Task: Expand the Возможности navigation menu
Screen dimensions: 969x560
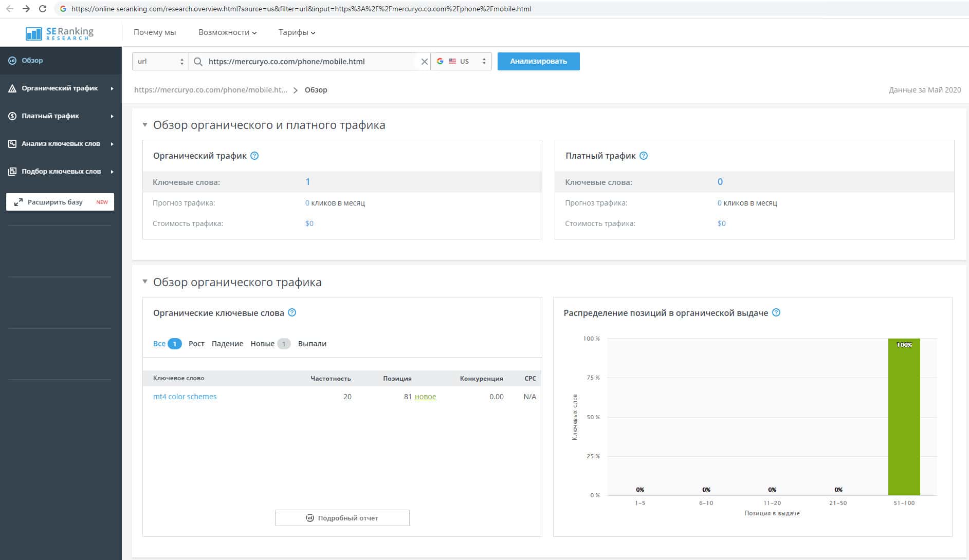Action: pyautogui.click(x=227, y=32)
